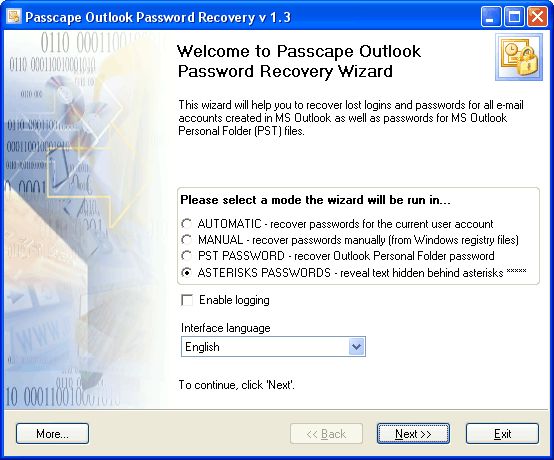The width and height of the screenshot is (554, 460).
Task: Click the Next >> button
Action: 413,434
